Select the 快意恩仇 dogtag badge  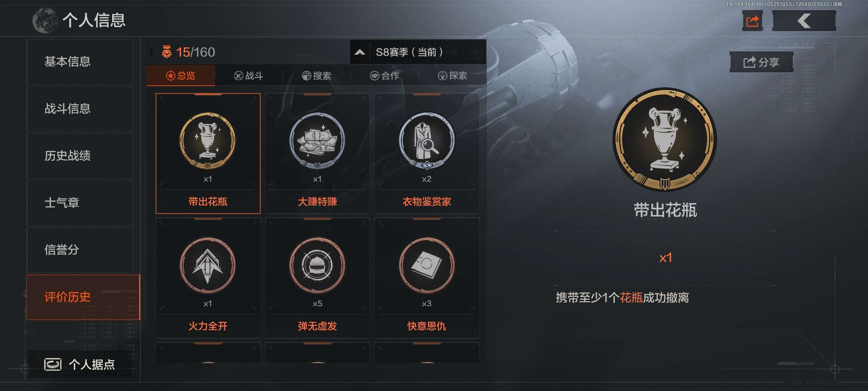click(427, 278)
